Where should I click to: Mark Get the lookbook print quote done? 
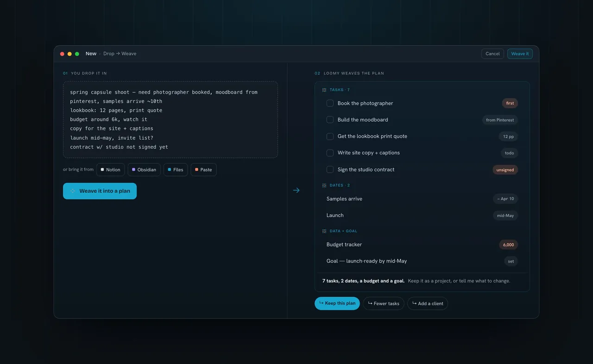(x=330, y=136)
